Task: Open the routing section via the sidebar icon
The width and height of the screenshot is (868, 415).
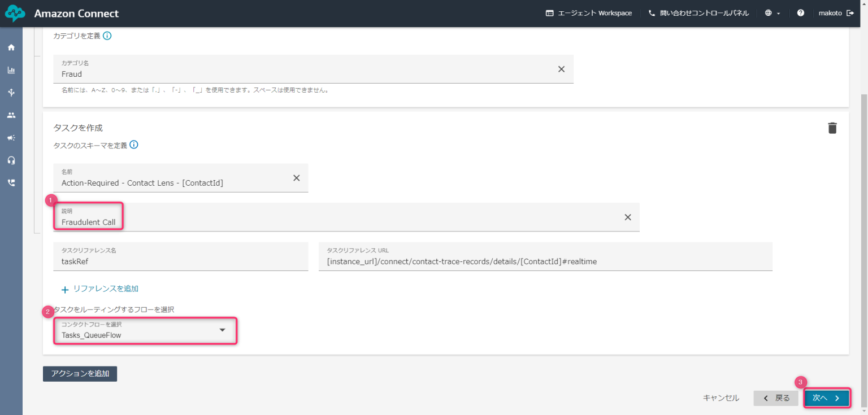Action: tap(11, 92)
